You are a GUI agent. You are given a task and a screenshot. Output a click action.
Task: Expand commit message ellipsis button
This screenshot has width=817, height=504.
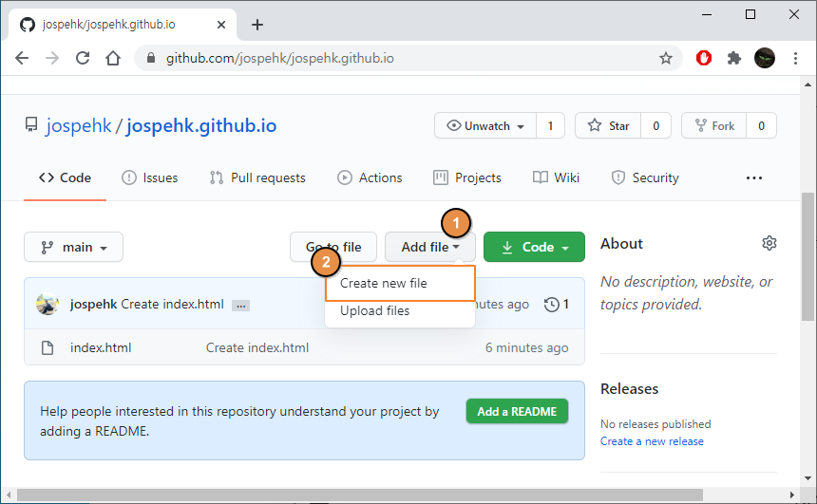[240, 306]
